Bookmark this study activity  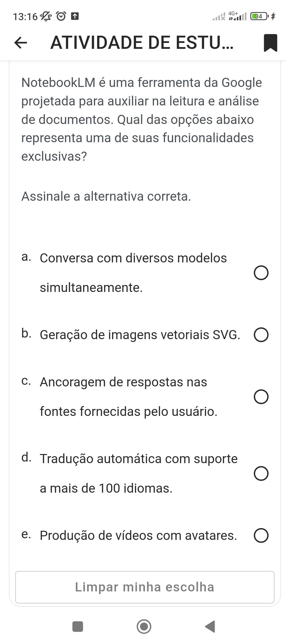[x=270, y=43]
